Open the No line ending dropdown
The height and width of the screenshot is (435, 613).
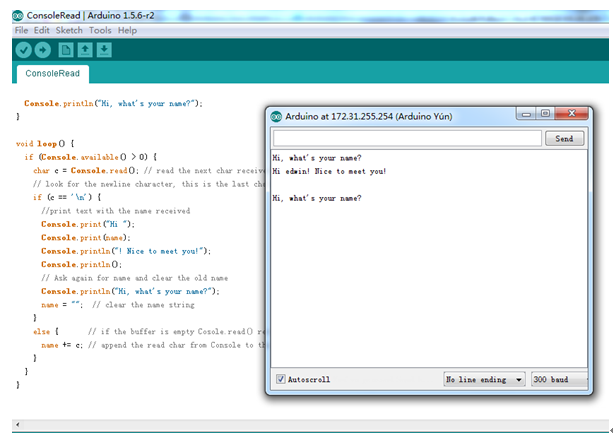[484, 379]
